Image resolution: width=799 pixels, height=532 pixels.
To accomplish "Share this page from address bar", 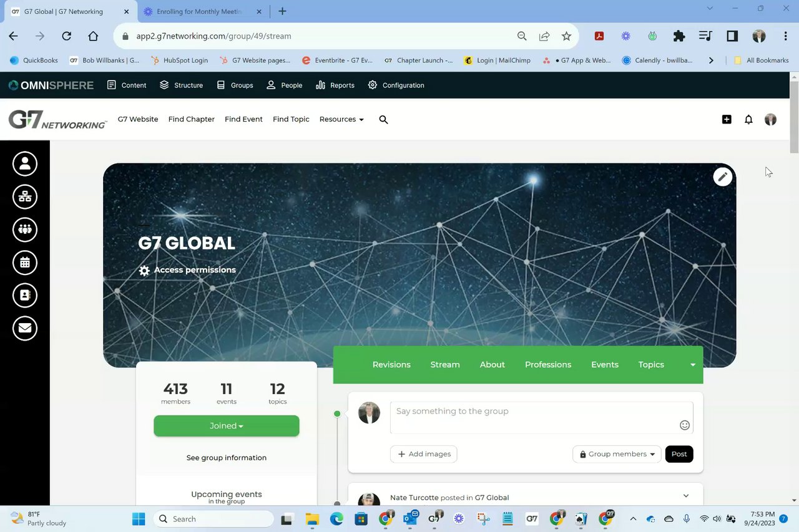I will [544, 36].
